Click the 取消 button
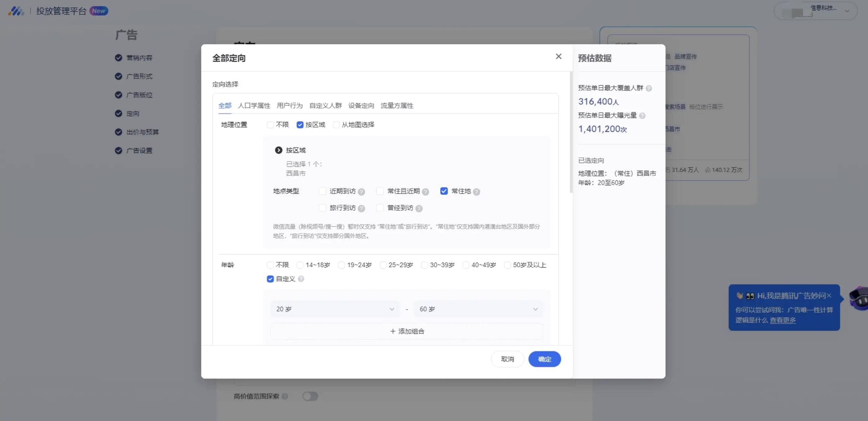Viewport: 868px width, 421px height. (x=507, y=359)
